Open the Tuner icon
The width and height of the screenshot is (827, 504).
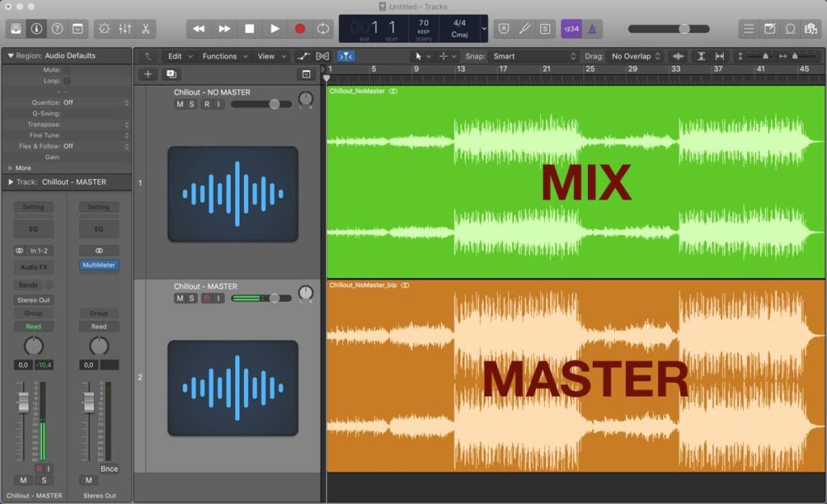tap(525, 29)
